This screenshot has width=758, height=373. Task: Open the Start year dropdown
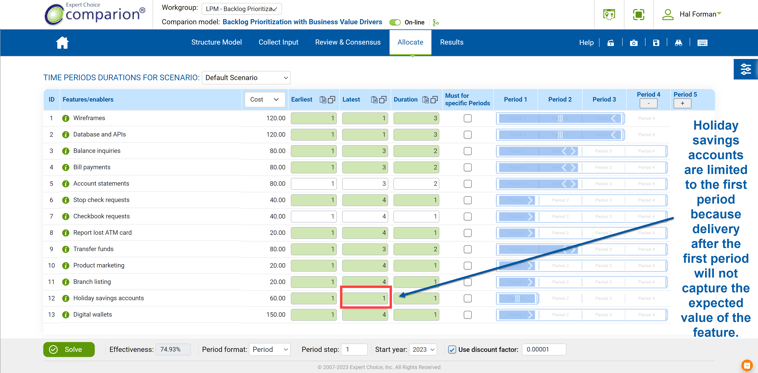coord(423,349)
